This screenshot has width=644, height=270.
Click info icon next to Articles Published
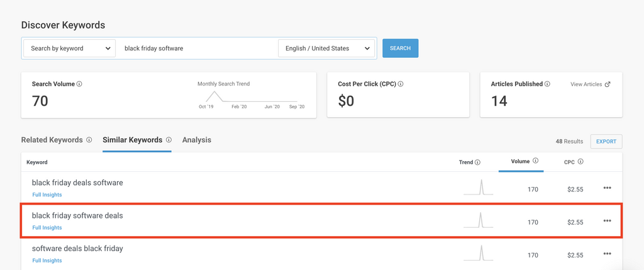click(x=547, y=84)
